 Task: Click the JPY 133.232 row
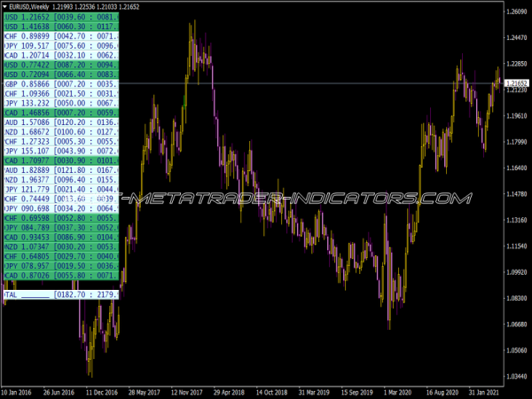60,104
